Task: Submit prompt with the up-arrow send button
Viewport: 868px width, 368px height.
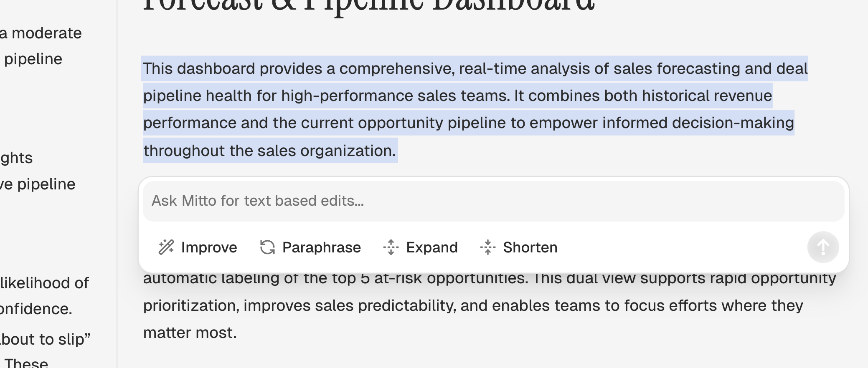Action: (823, 247)
